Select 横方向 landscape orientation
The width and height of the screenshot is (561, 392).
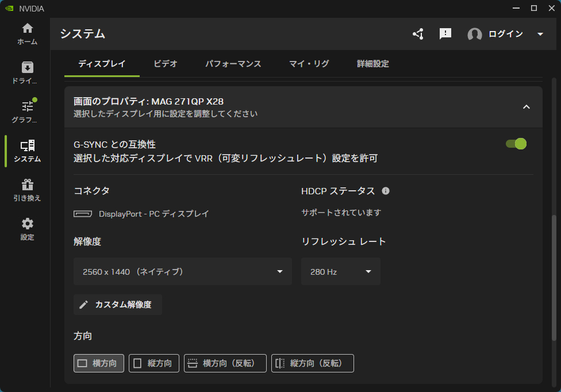point(99,363)
